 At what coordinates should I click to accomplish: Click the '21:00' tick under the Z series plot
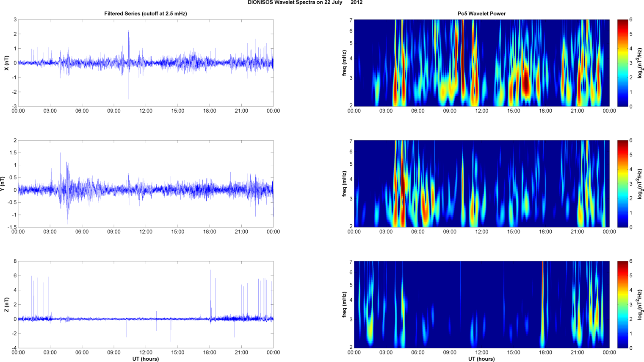coord(241,353)
